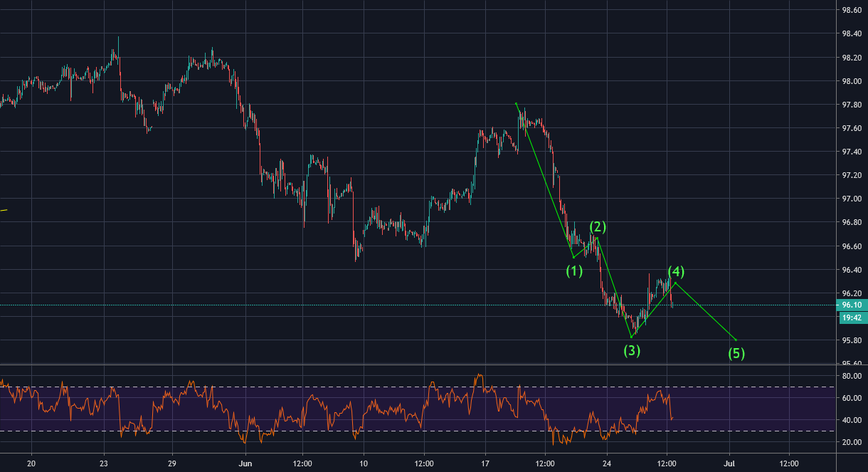Screen dimensions: 868x472
Task: Select the wave (2) label on the chart
Action: [598, 228]
